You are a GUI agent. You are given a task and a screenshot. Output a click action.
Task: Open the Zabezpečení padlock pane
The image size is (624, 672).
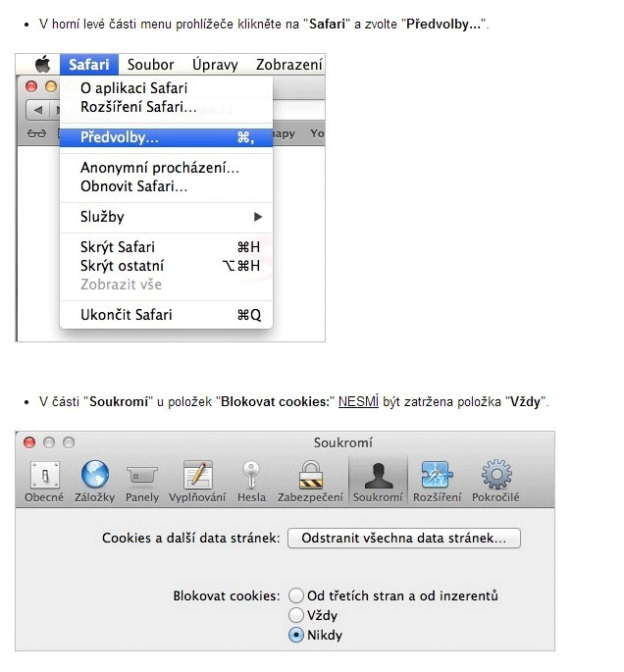[x=310, y=482]
